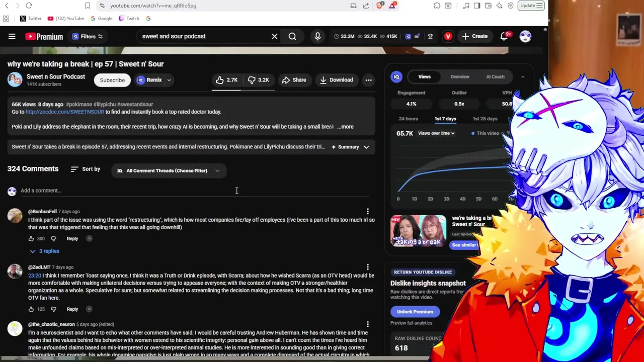Click the Create button
The width and height of the screenshot is (644, 362).
[x=474, y=36]
